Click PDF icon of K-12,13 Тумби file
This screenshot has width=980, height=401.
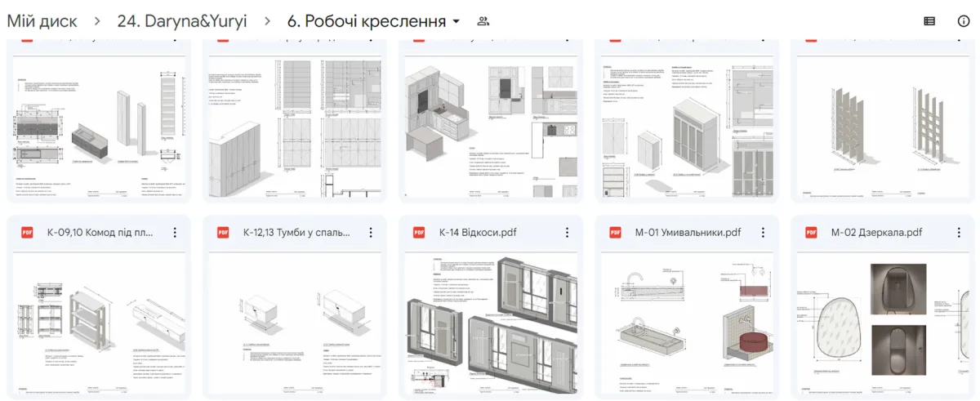coord(223,233)
